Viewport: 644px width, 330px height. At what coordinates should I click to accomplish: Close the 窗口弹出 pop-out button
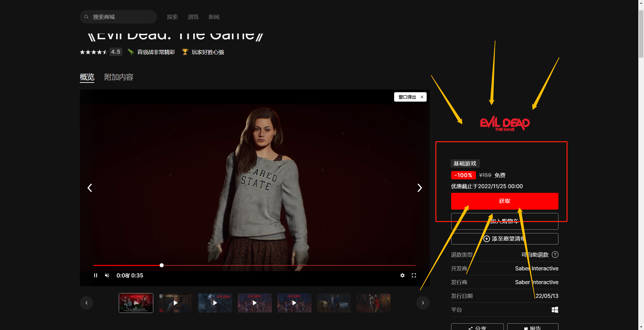click(422, 97)
